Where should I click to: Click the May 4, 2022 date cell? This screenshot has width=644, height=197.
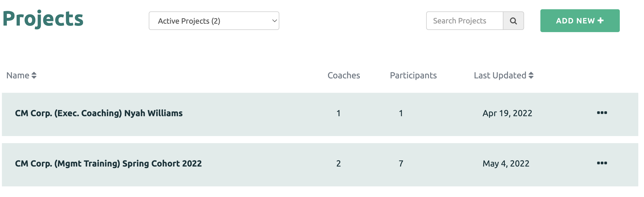point(506,164)
